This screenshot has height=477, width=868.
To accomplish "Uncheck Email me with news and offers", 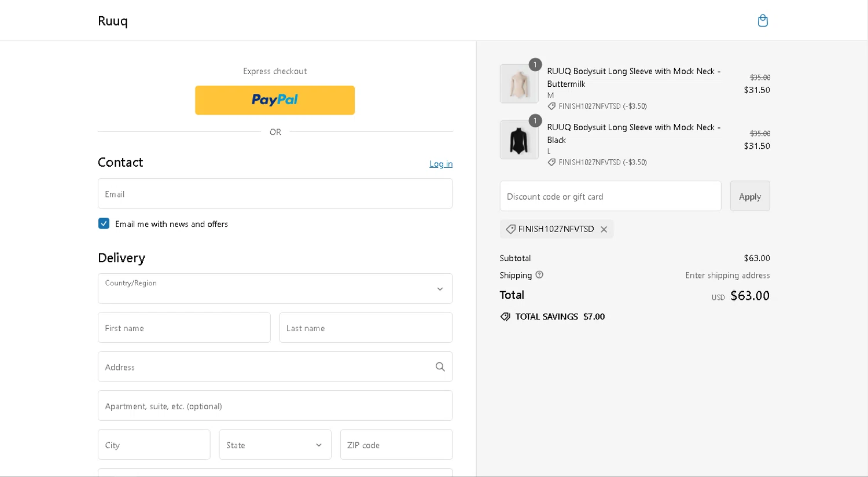I will point(104,223).
